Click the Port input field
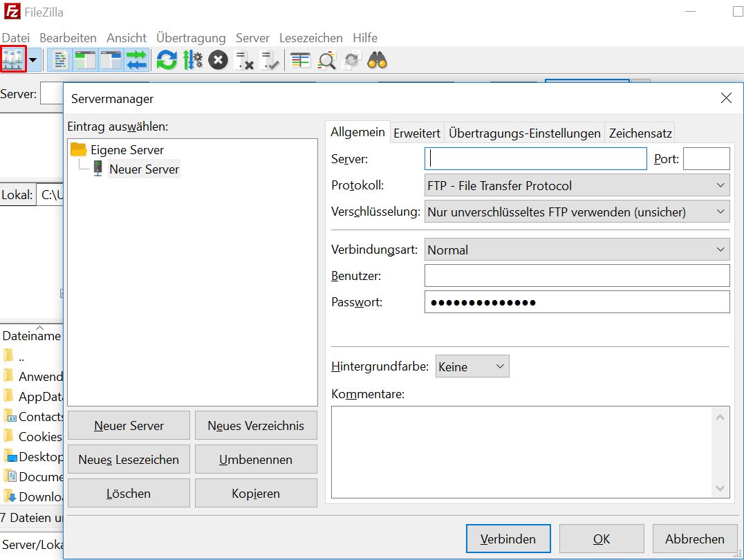The width and height of the screenshot is (744, 560). click(x=707, y=158)
